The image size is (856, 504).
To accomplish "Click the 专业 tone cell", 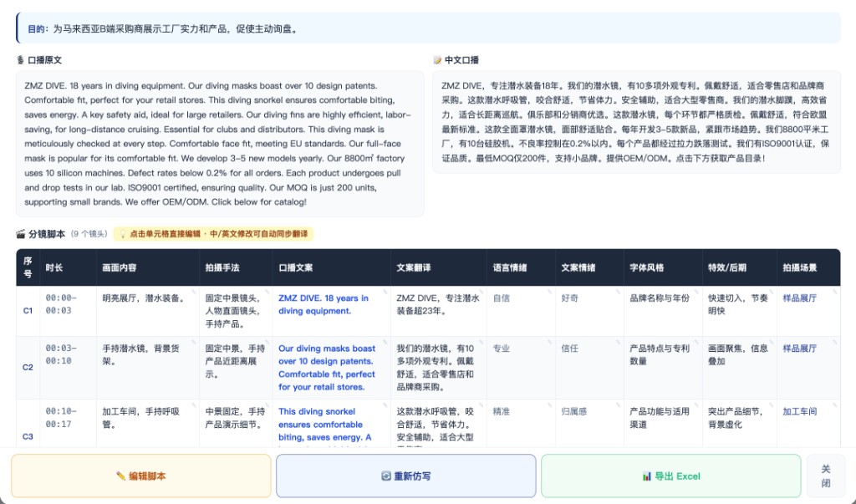I will coord(521,368).
